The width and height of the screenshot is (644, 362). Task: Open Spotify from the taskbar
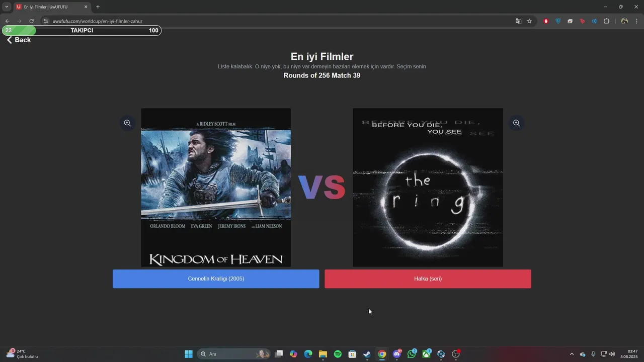[338, 354]
